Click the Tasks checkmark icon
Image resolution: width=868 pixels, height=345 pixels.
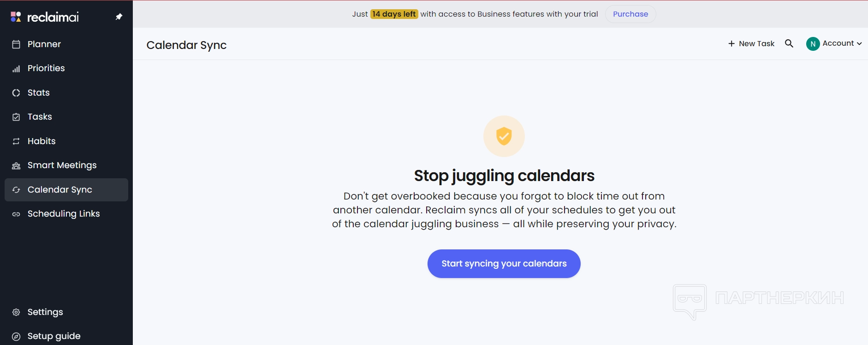coord(16,117)
